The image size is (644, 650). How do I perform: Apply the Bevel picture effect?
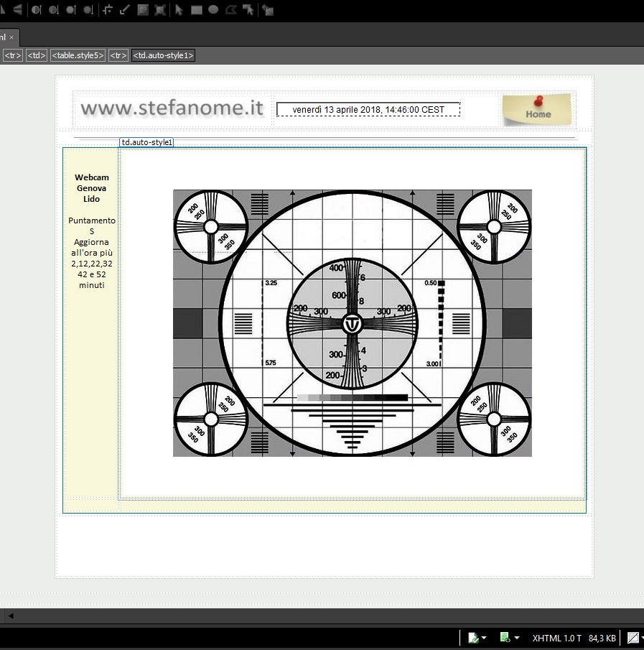pos(160,10)
